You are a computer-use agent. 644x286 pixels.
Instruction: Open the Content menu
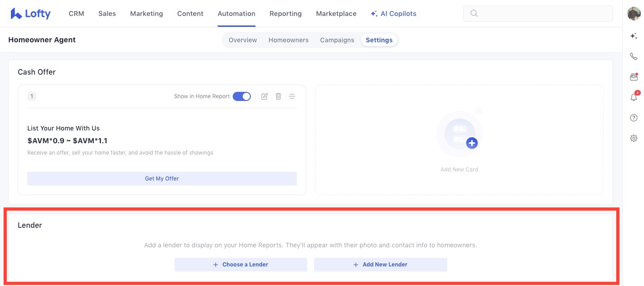click(x=190, y=14)
